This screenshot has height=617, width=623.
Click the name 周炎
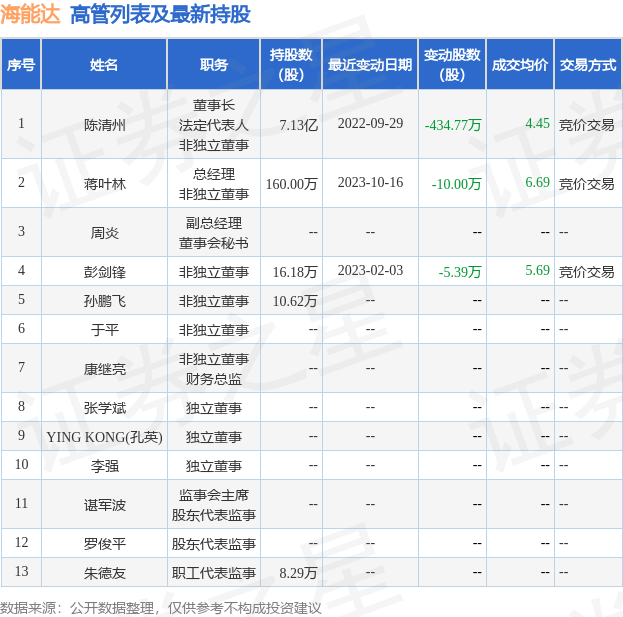coord(105,233)
